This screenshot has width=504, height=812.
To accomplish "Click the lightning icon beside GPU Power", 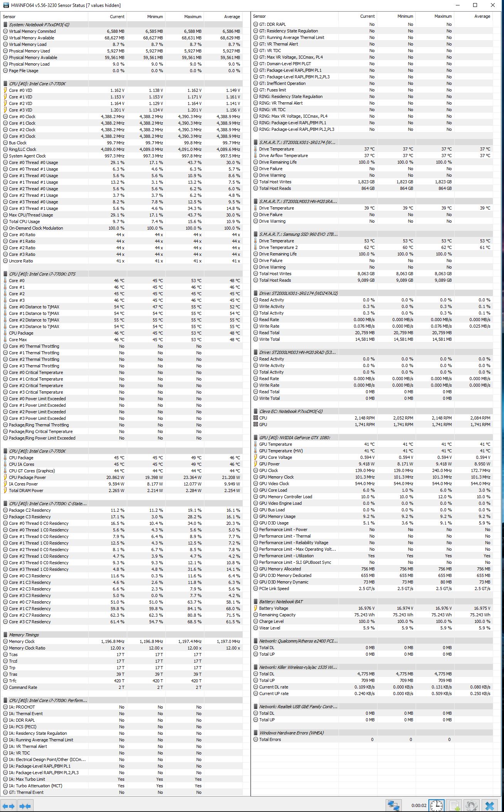I will 255,464.
